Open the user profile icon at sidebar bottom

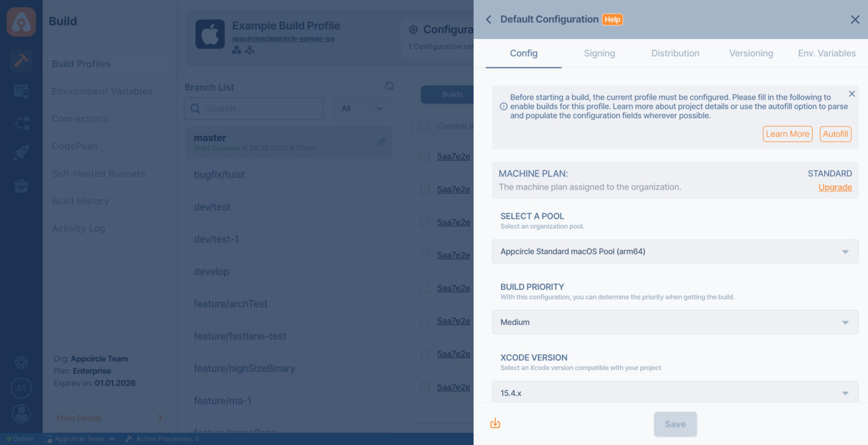click(x=21, y=414)
